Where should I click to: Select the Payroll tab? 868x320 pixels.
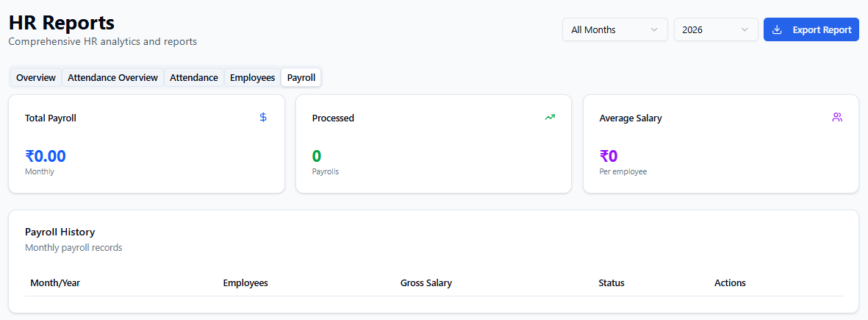[301, 77]
